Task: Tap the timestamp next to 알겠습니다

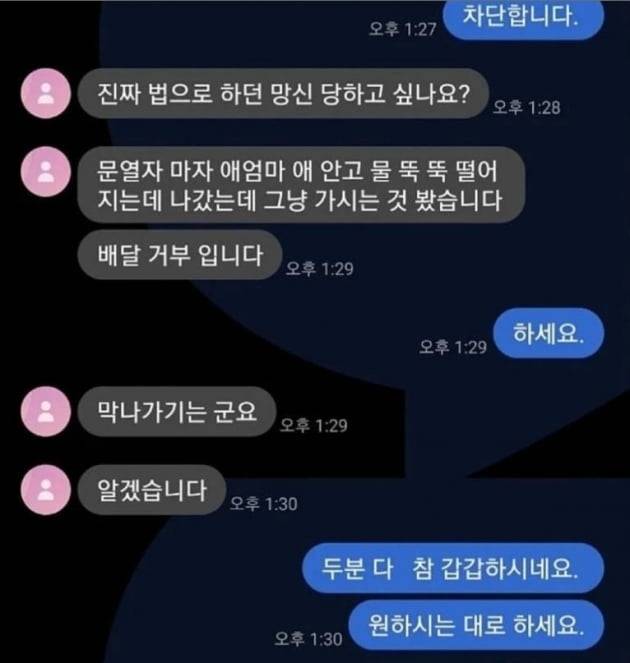Action: coord(264,504)
